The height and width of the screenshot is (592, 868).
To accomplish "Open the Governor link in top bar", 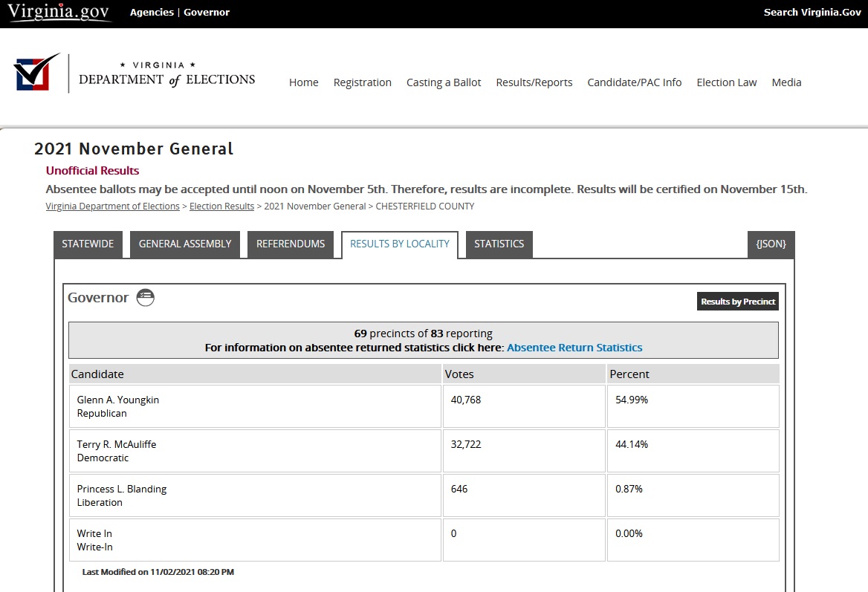I will point(207,12).
